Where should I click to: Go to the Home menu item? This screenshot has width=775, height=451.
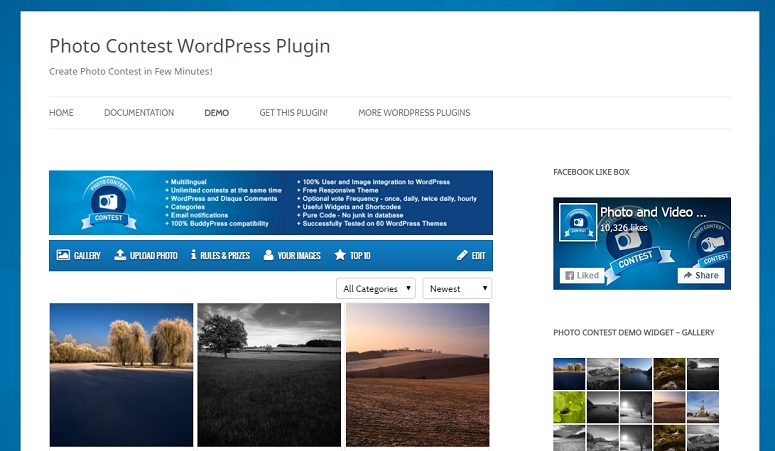61,113
